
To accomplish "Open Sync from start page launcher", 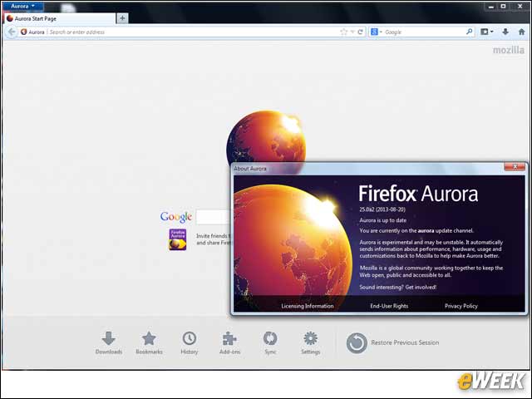I will (x=270, y=342).
